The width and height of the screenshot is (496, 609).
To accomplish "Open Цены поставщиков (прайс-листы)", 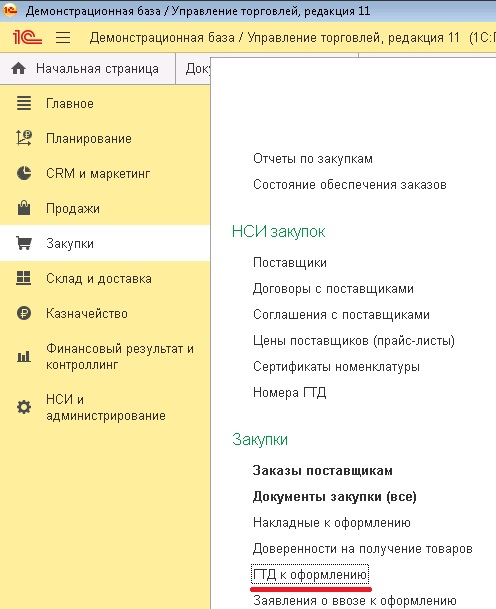I will (x=353, y=341).
